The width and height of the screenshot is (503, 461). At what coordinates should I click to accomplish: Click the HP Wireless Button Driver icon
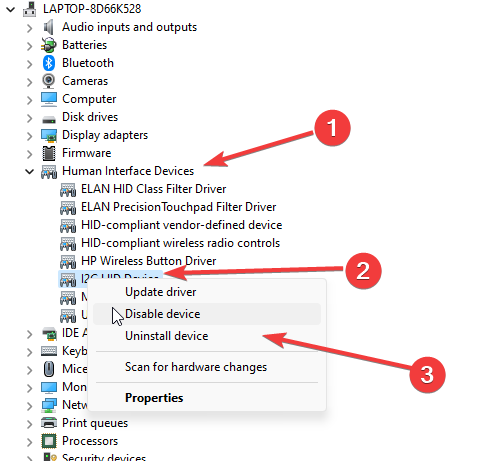click(68, 262)
